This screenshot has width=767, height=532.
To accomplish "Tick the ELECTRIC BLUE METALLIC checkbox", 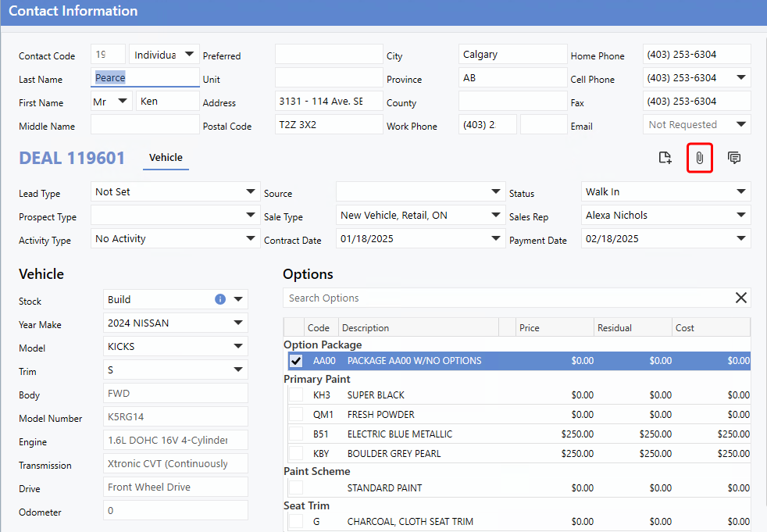I will tap(296, 434).
